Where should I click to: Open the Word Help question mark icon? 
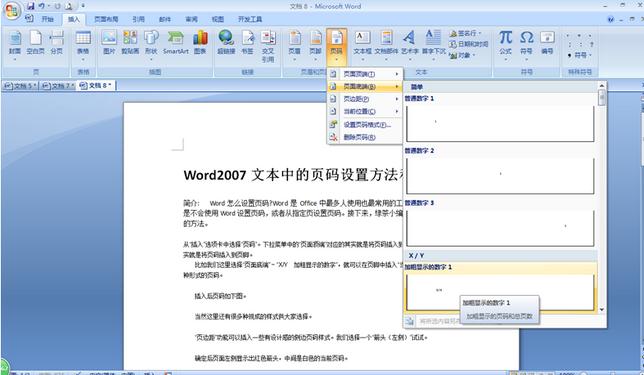pyautogui.click(x=610, y=19)
